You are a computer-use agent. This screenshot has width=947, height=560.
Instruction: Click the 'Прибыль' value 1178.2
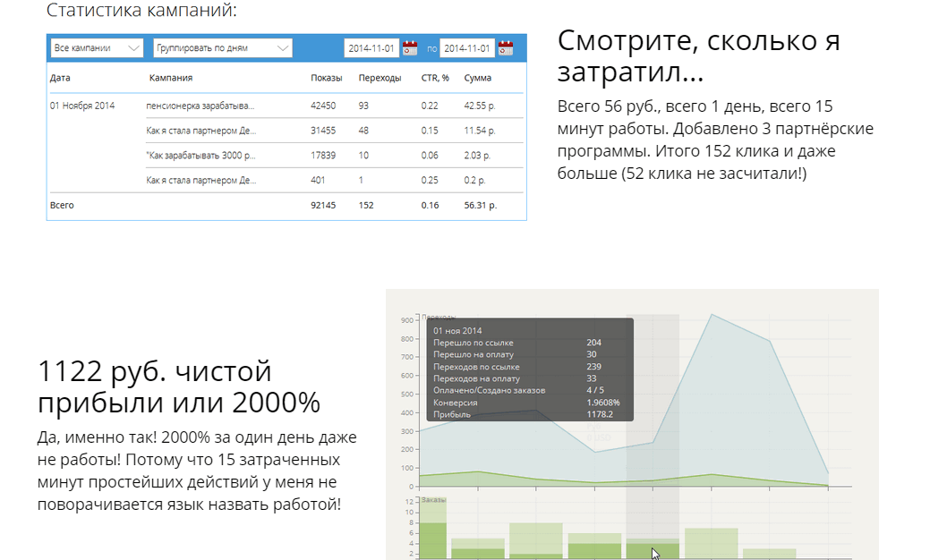coord(600,414)
